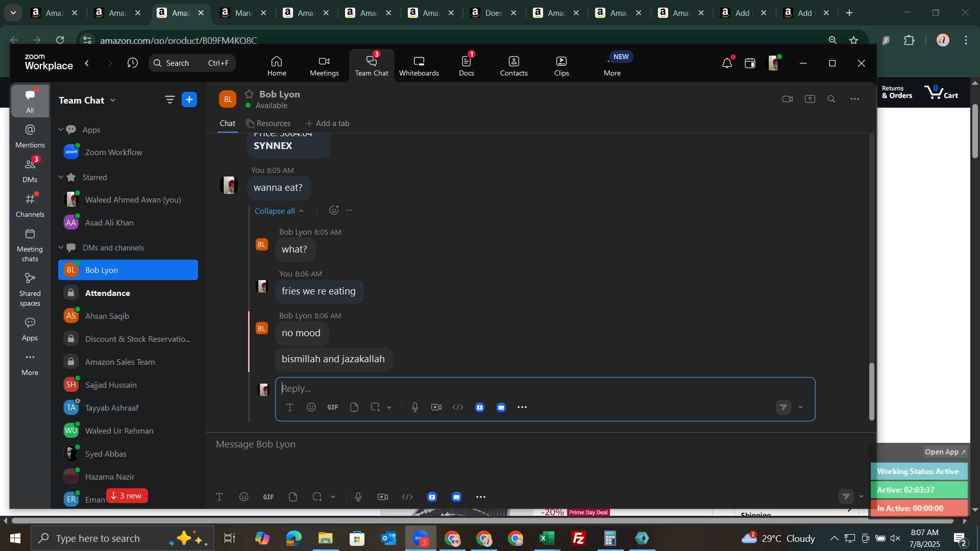Image resolution: width=980 pixels, height=551 pixels.
Task: Insert code snippet in reply box
Action: click(458, 407)
